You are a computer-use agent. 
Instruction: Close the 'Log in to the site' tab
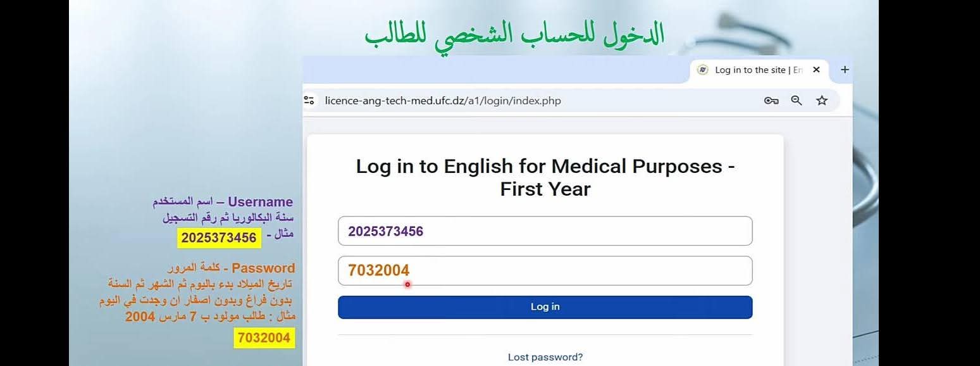(x=816, y=70)
